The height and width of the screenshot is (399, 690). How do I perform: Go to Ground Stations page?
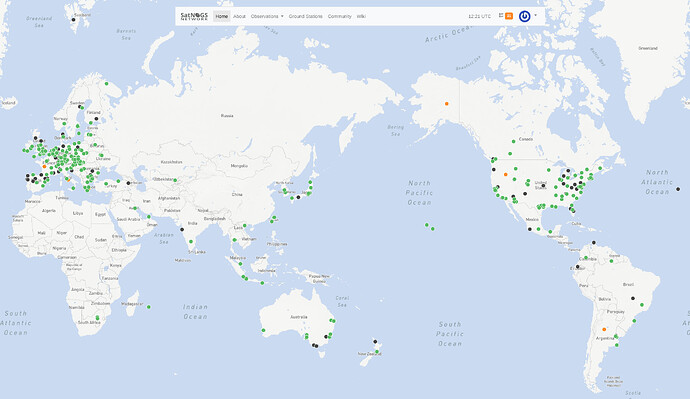305,16
